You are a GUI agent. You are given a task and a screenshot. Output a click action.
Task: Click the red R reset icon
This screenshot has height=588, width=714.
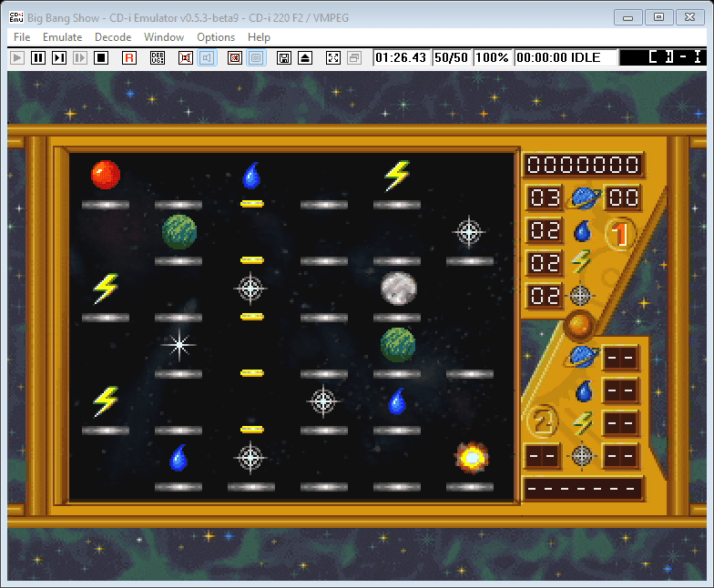click(129, 57)
